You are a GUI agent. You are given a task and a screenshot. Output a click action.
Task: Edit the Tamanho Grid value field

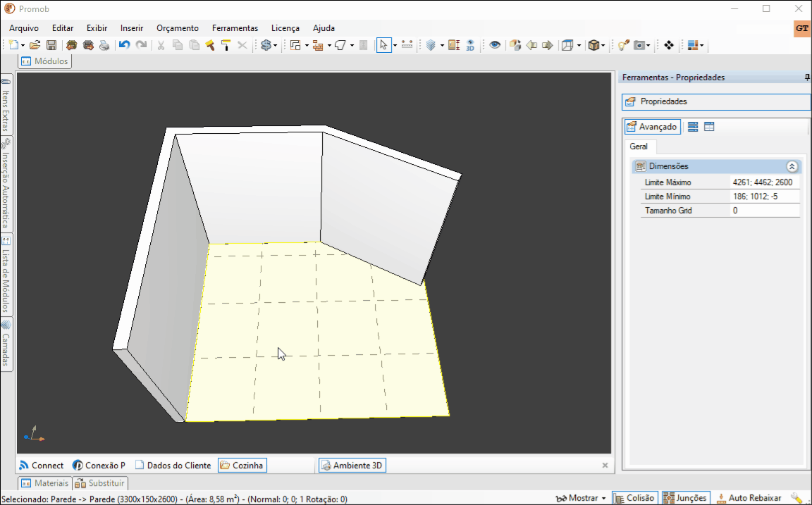pos(765,211)
